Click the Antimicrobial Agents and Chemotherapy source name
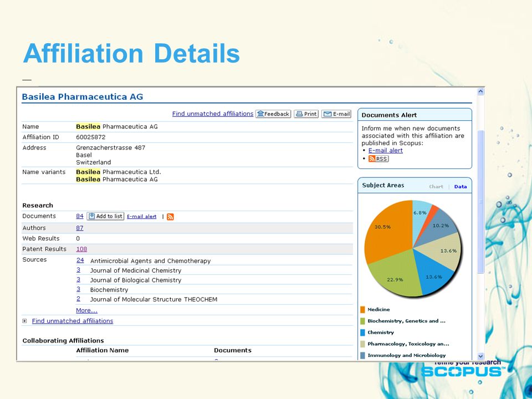The height and width of the screenshot is (399, 532). [150, 261]
